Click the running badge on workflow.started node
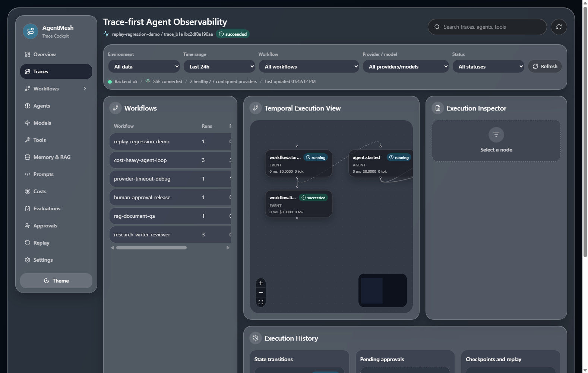 [316, 157]
